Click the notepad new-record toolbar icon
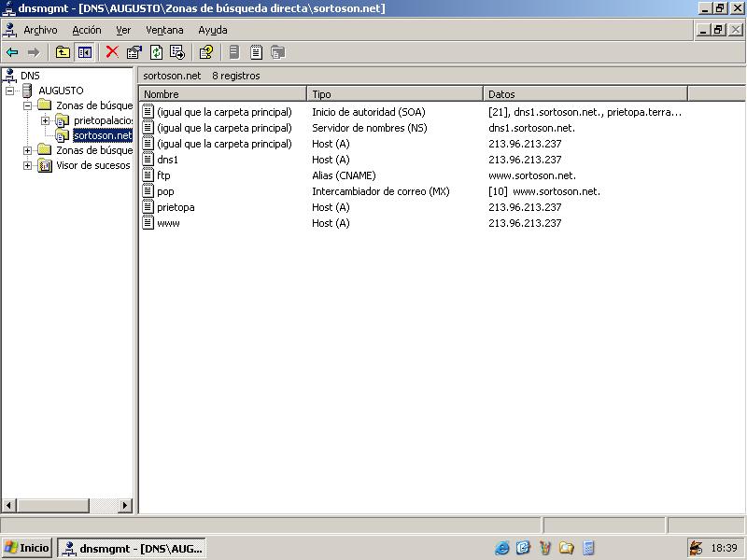This screenshot has width=747, height=560. tap(256, 52)
